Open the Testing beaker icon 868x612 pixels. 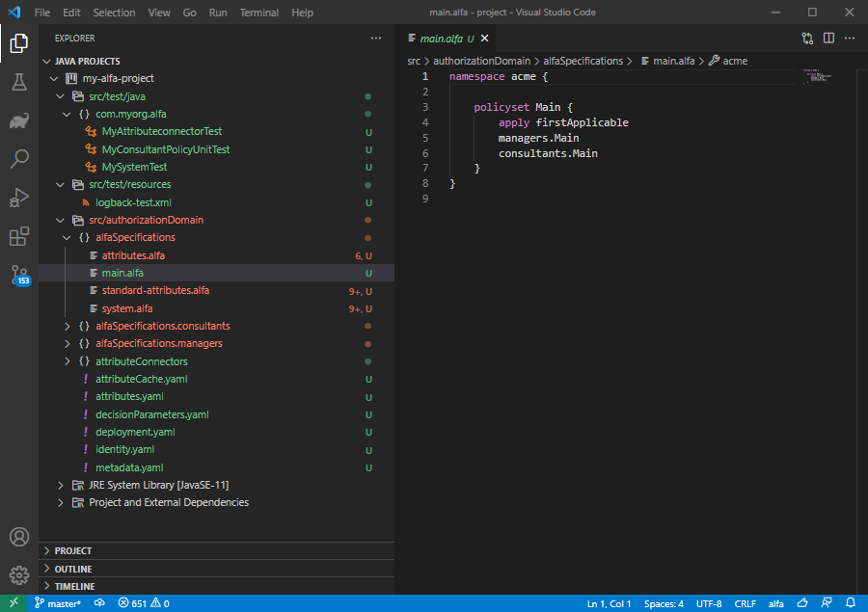(19, 82)
